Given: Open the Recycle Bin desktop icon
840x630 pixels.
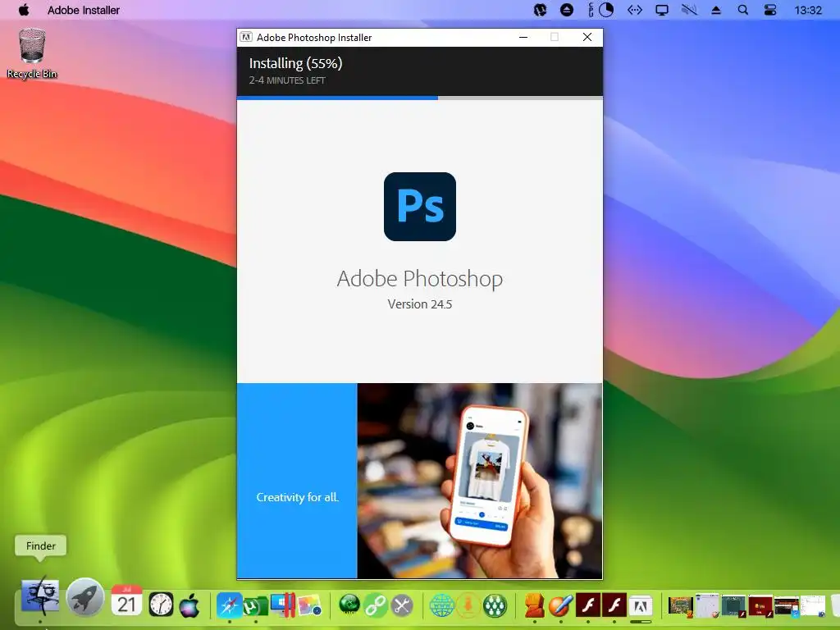Looking at the screenshot, I should (32, 53).
